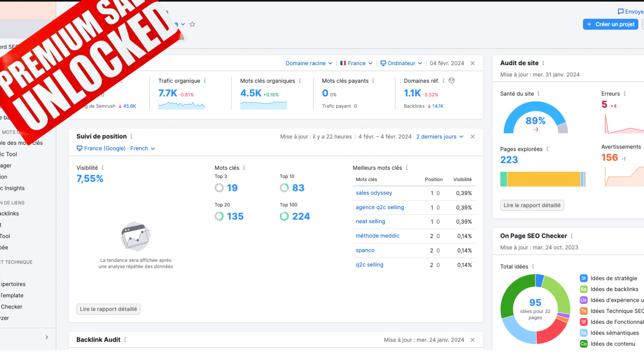
Task: Click the Envoyer feedback icon
Action: pyautogui.click(x=620, y=11)
